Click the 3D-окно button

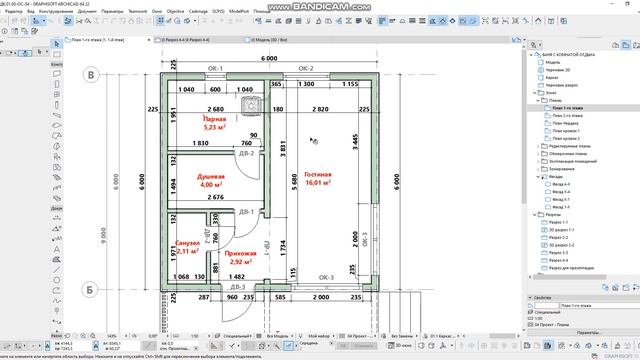(400, 346)
